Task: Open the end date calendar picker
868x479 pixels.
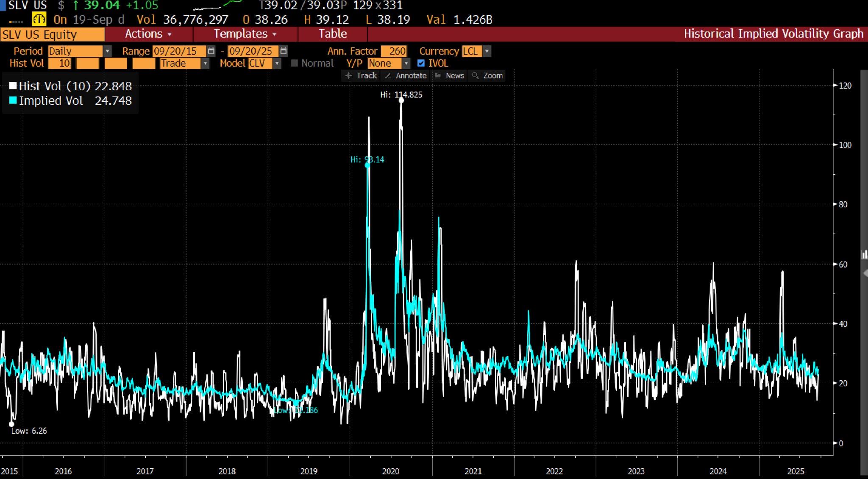Action: [x=284, y=51]
